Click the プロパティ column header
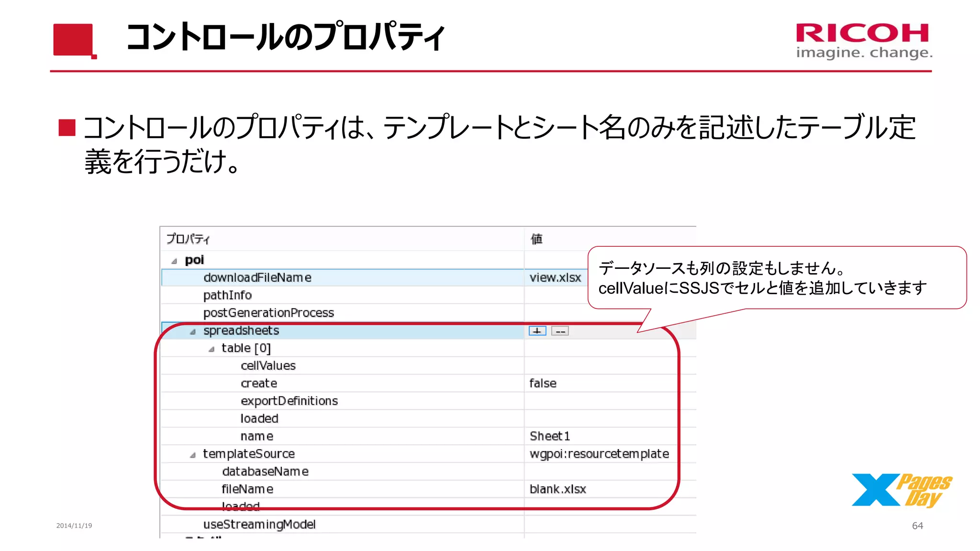Screen dimensions: 980x551 [188, 239]
